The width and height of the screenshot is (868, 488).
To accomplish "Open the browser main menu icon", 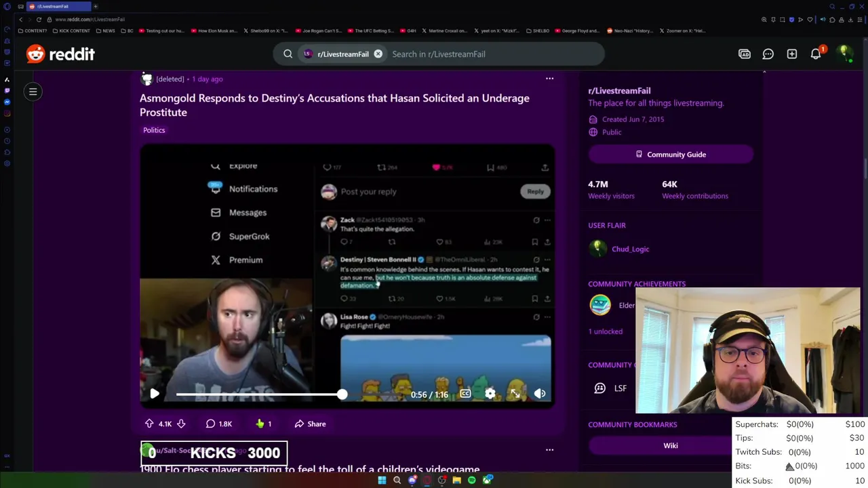I will coord(860,20).
